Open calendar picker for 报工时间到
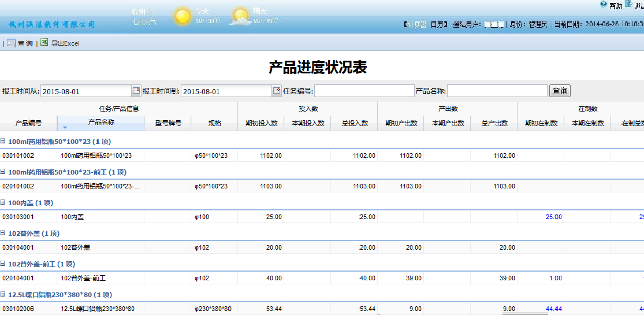This screenshot has width=644, height=315. (x=277, y=91)
